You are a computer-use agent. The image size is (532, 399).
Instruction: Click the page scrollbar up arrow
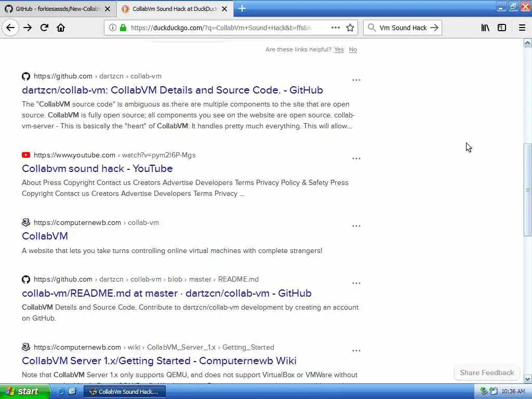[528, 43]
